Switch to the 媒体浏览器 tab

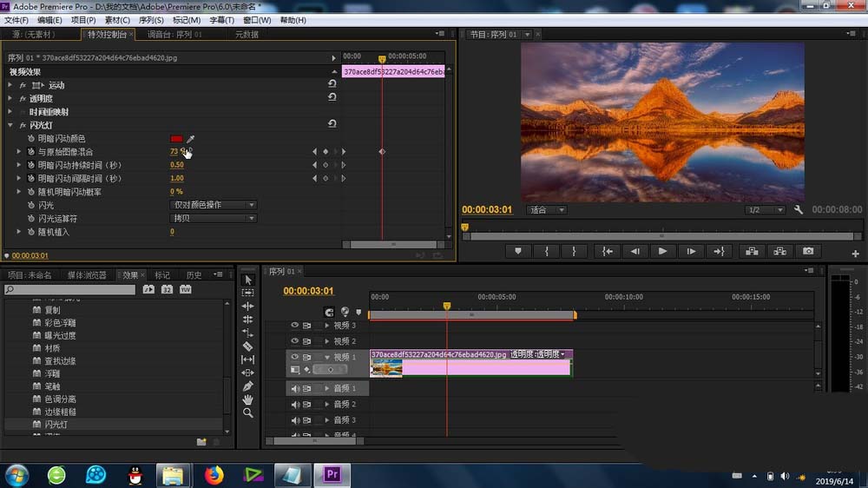87,274
